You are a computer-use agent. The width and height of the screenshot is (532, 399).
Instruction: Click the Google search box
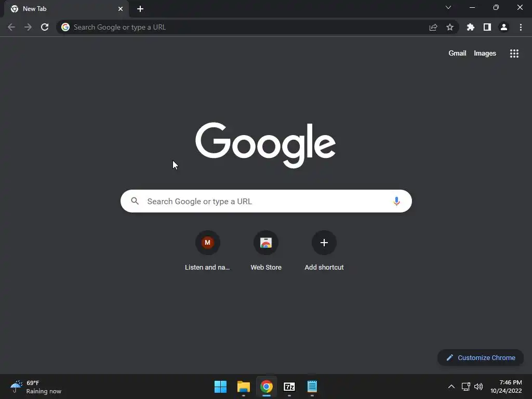(266, 201)
